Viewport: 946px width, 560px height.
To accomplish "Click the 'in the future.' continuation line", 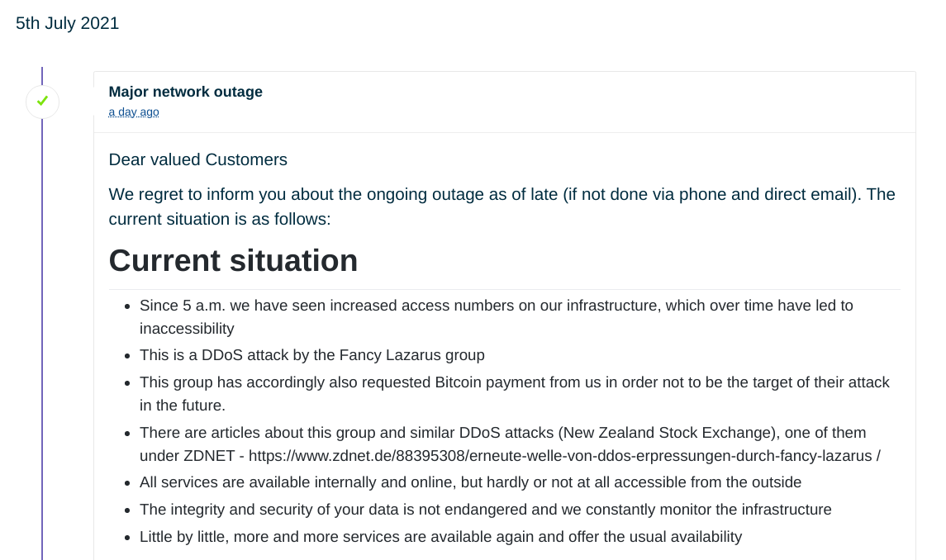I will pyautogui.click(x=183, y=406).
